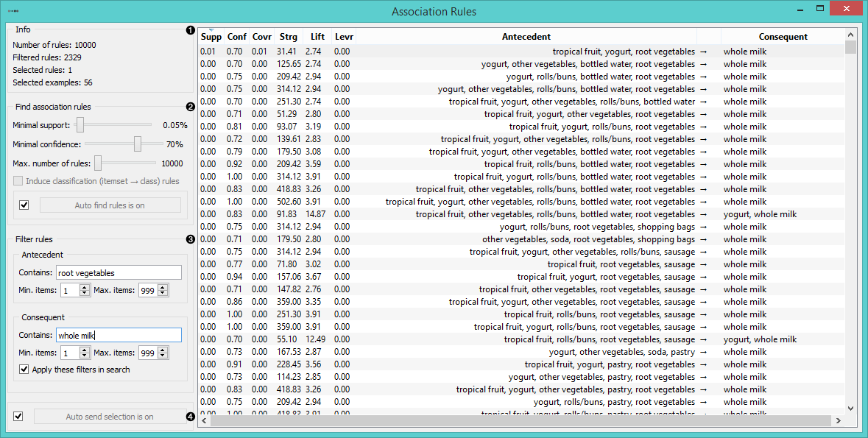Sort rules by Consequent column header

pos(783,37)
